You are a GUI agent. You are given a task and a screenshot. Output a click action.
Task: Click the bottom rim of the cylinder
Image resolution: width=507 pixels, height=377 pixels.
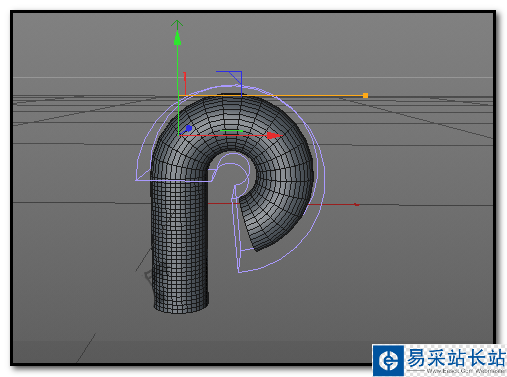[x=182, y=308]
